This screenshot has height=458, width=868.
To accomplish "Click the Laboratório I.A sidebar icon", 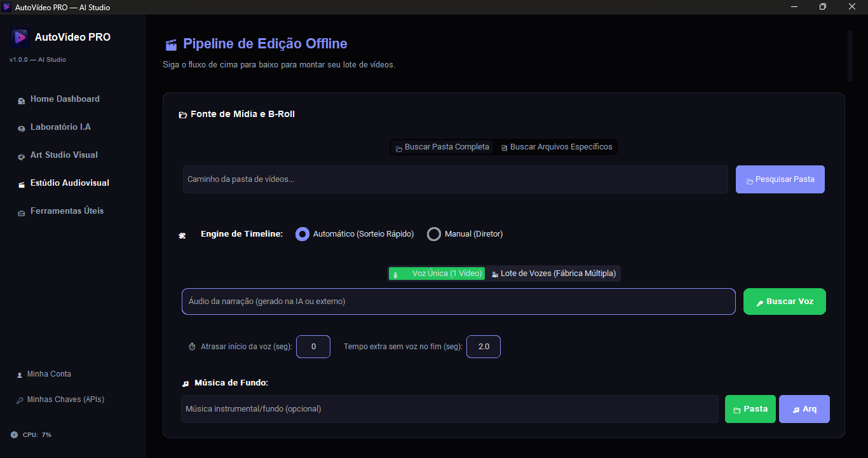I will coord(21,128).
